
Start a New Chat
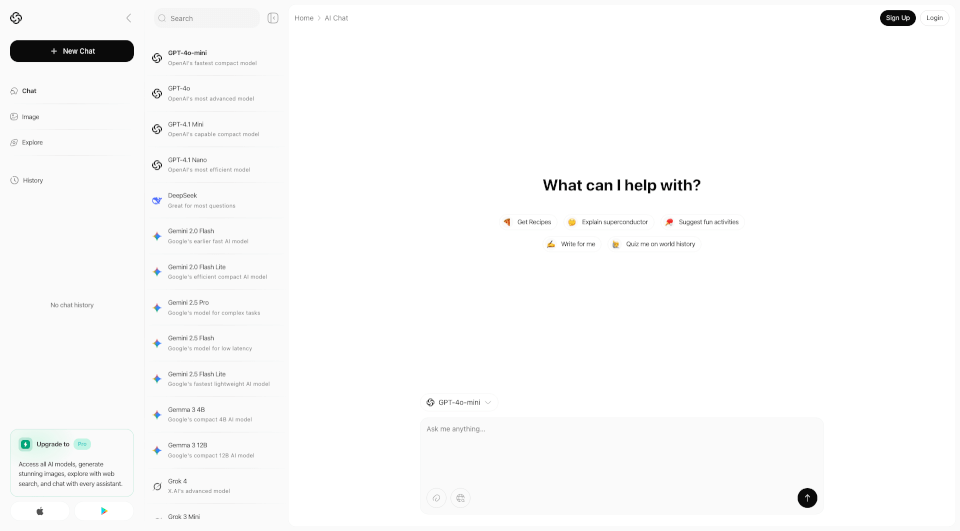point(72,51)
